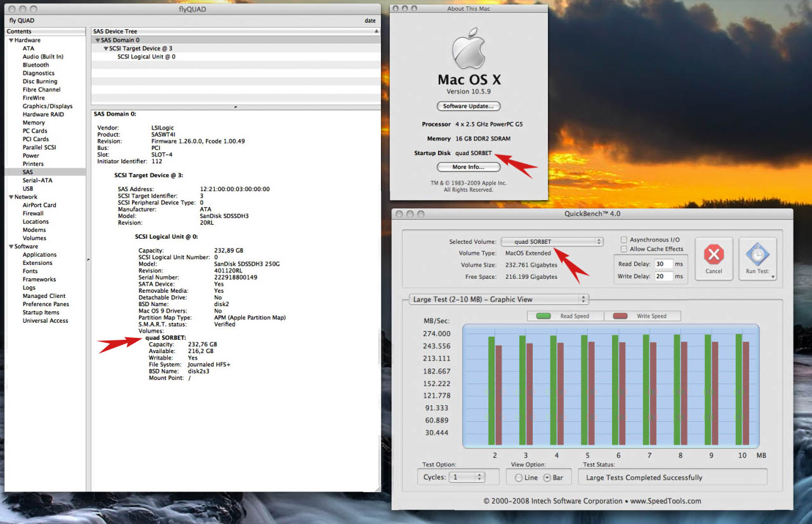Image resolution: width=812 pixels, height=524 pixels.
Task: Click the Read Delay input field
Action: [663, 264]
